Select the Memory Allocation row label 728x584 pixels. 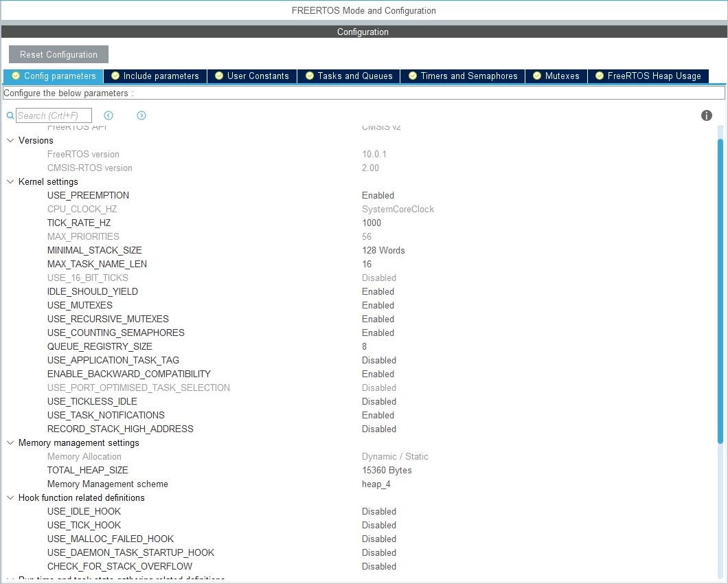coord(84,457)
